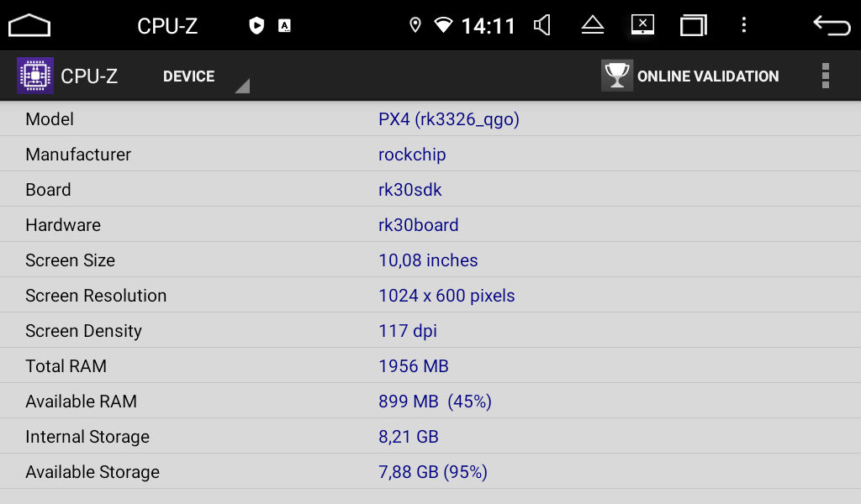861x504 pixels.
Task: Click the CPU-Z chip logo icon
Action: (x=35, y=76)
